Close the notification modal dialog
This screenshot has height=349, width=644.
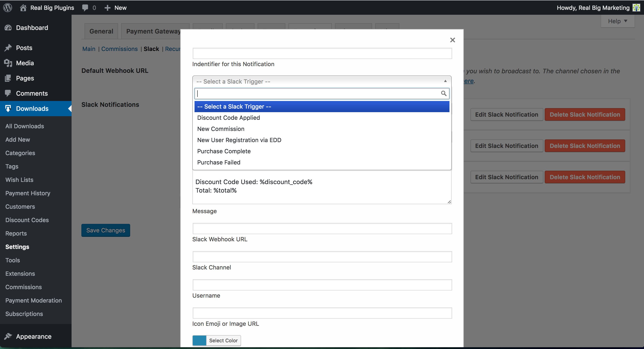[452, 40]
